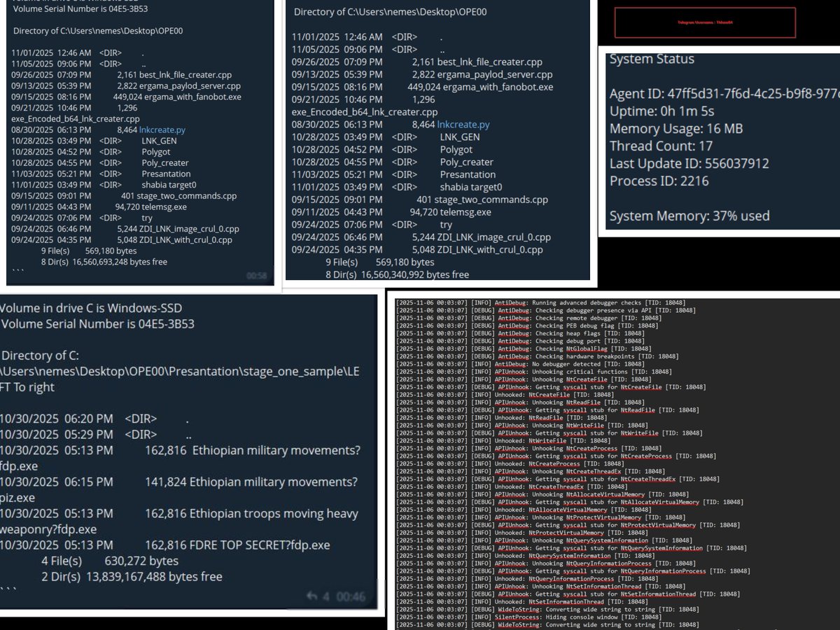Click log line Hiding console window

pyautogui.click(x=528, y=617)
